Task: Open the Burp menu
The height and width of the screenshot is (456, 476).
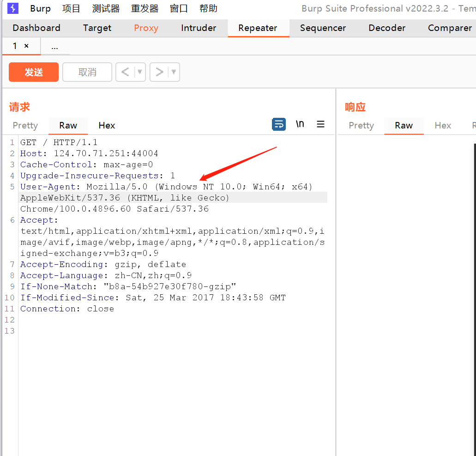Action: coord(40,8)
